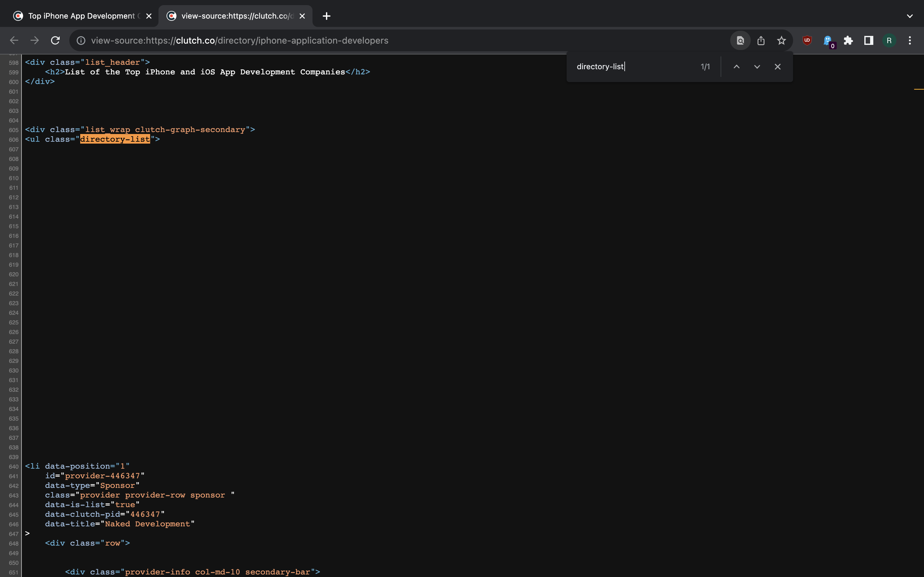This screenshot has height=577, width=924.
Task: Open the share page icon
Action: click(761, 40)
